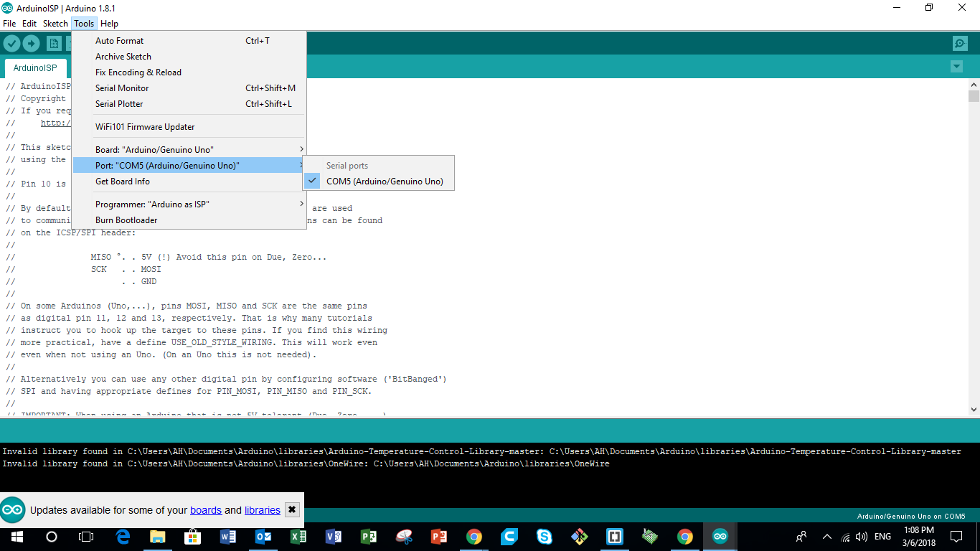Open the Action Center notifications icon
980x551 pixels.
click(956, 537)
